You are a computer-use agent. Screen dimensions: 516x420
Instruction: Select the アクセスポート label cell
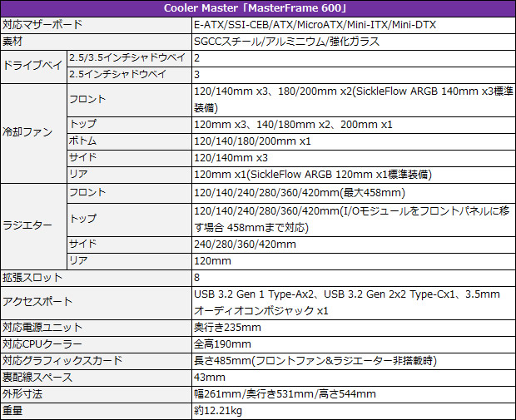click(96, 303)
